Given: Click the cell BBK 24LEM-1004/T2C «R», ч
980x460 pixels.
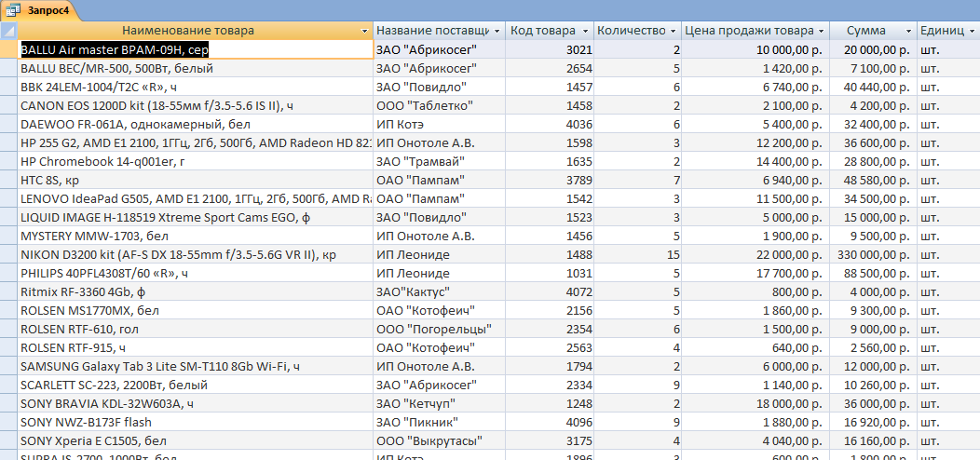Looking at the screenshot, I should tap(196, 87).
